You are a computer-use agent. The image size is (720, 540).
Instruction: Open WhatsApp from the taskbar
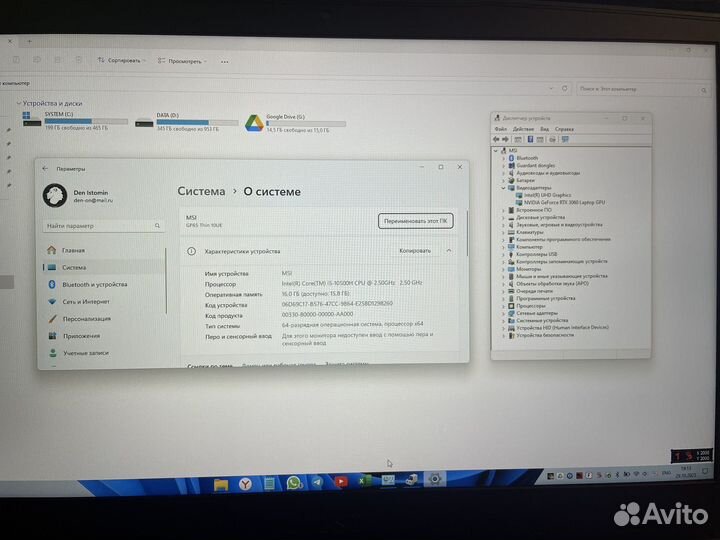294,483
